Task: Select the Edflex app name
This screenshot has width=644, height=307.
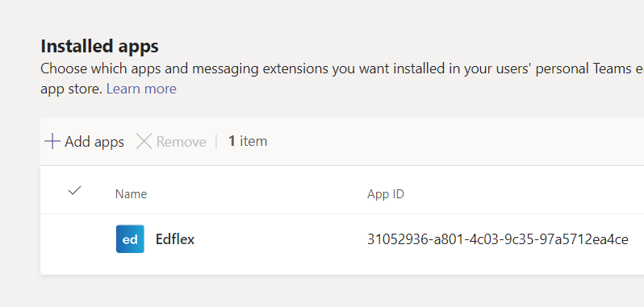Action: (x=175, y=239)
